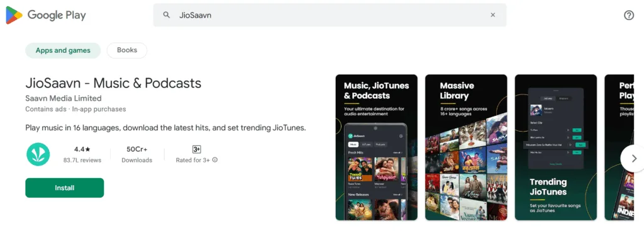Select the Apps and games tab
Screen dimensions: 644x231
coord(63,50)
